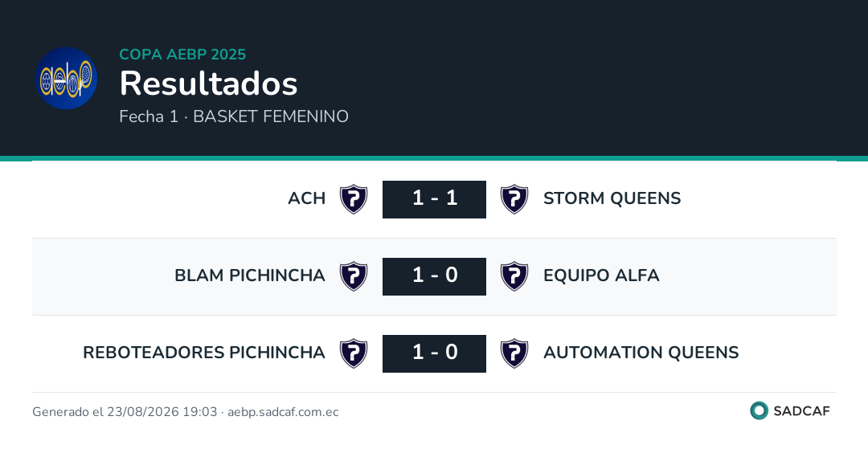The height and width of the screenshot is (453, 868).
Task: Select the EQUIPO ALFA team name
Action: pos(601,275)
